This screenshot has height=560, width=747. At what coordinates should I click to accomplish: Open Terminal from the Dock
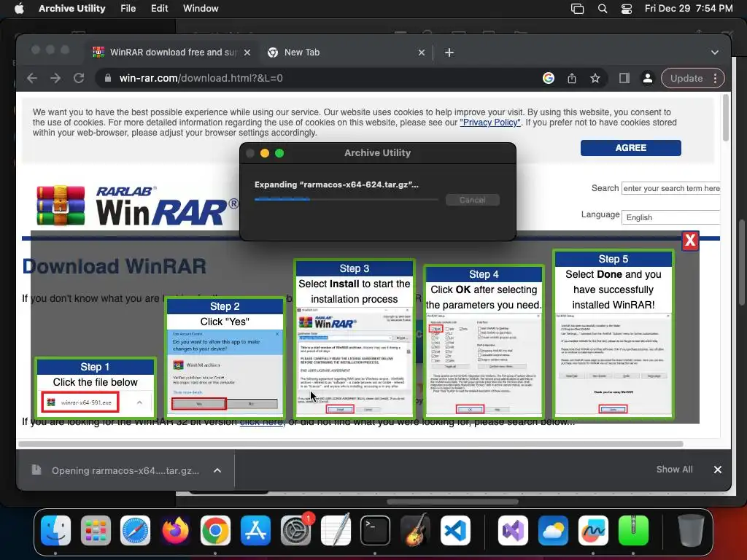[376, 531]
